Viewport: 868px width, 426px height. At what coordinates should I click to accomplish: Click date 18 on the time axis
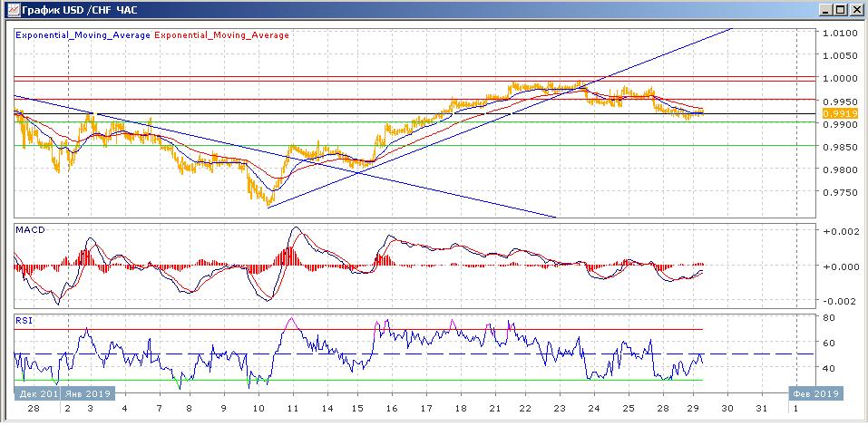tap(461, 408)
